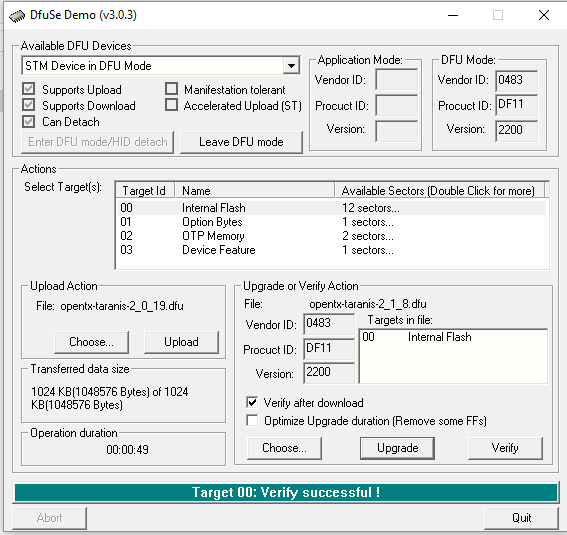Open the Available DFU Devices dropdown arrow
This screenshot has height=535, width=567.
(x=291, y=66)
